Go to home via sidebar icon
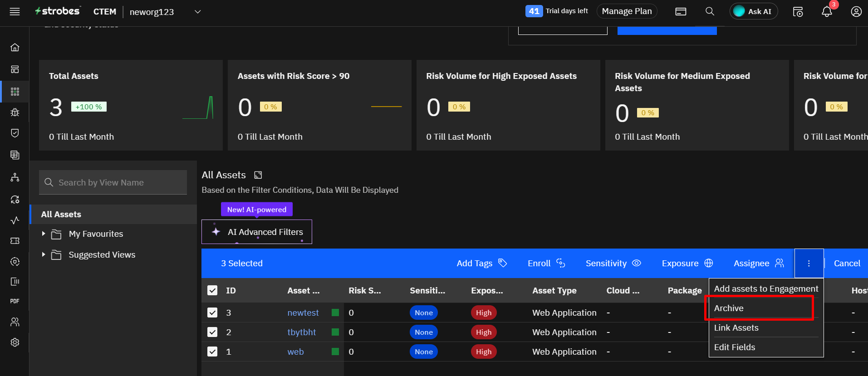The width and height of the screenshot is (868, 376). tap(15, 47)
